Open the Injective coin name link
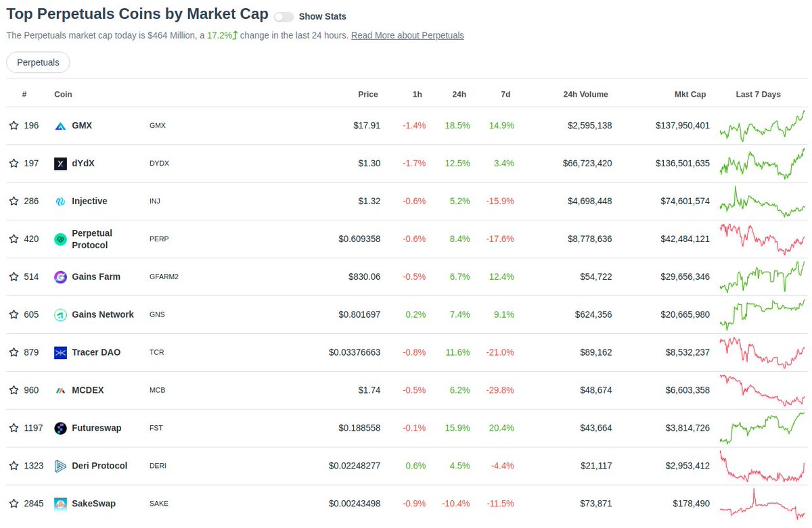Image resolution: width=812 pixels, height=528 pixels. tap(91, 201)
